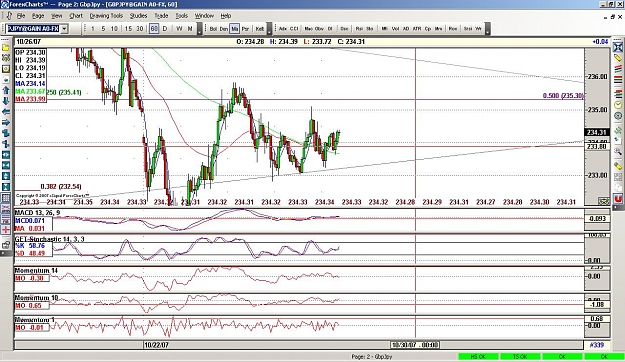This screenshot has height=362, width=625.
Task: Click the 10/22/07 date marker
Action: pos(156,345)
